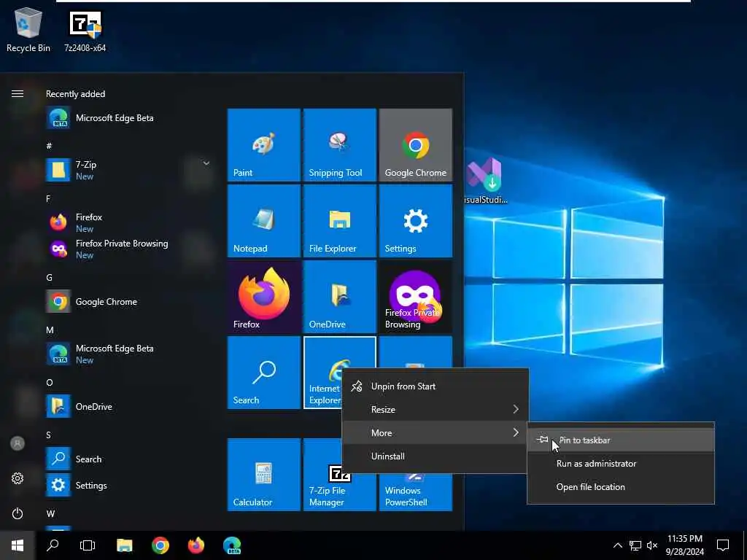This screenshot has width=747, height=560.
Task: Expand the 7-Zip folder chevron
Action: 206,163
